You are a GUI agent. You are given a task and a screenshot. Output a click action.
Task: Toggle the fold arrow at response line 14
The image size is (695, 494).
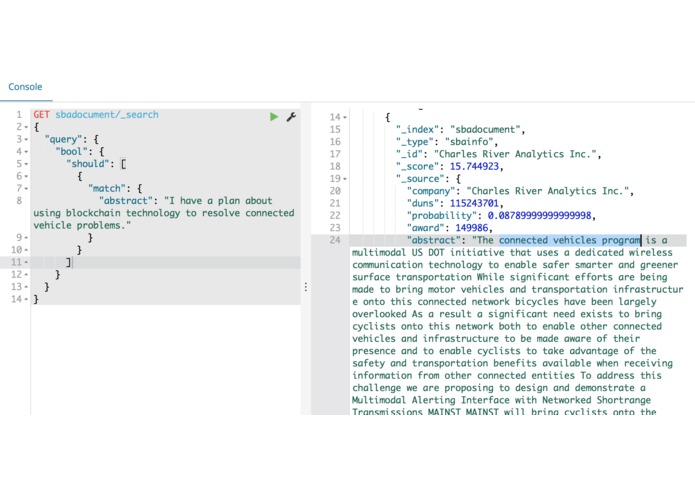pyautogui.click(x=345, y=117)
